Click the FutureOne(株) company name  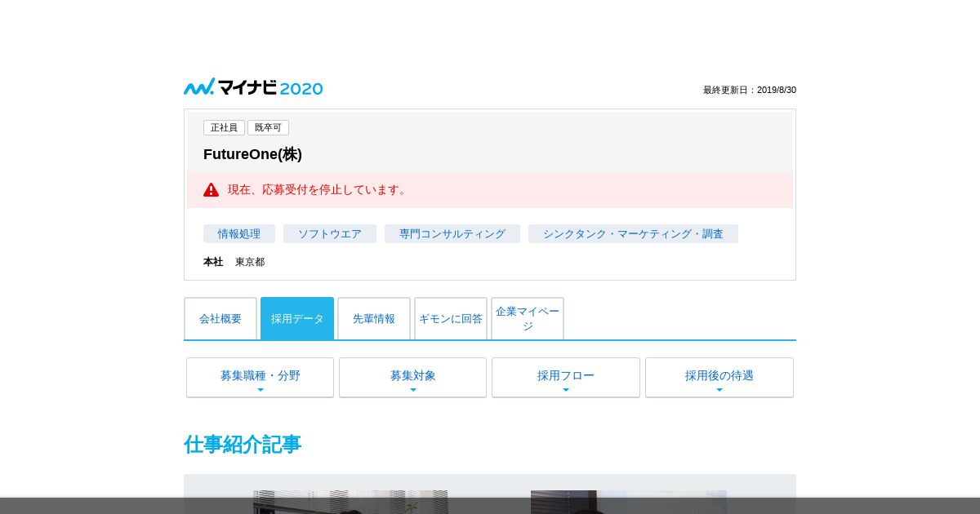(252, 154)
